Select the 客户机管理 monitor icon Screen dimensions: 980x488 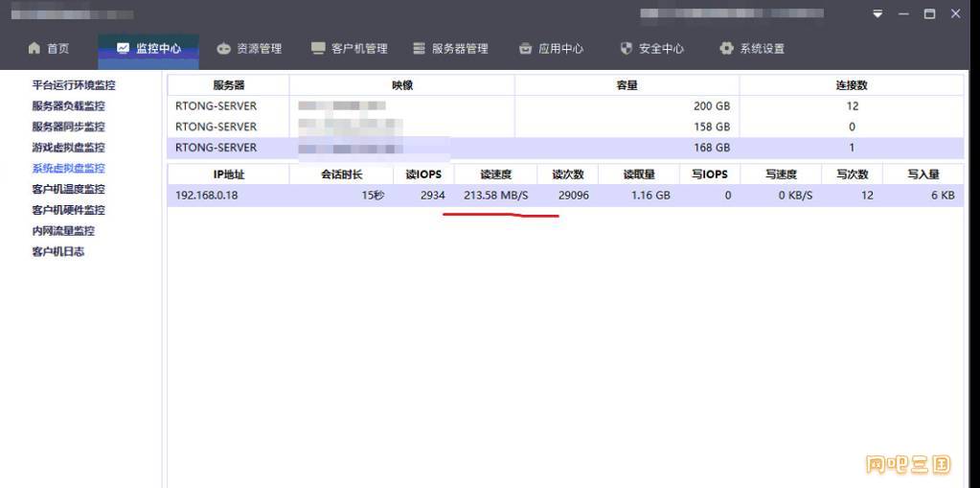click(x=319, y=48)
